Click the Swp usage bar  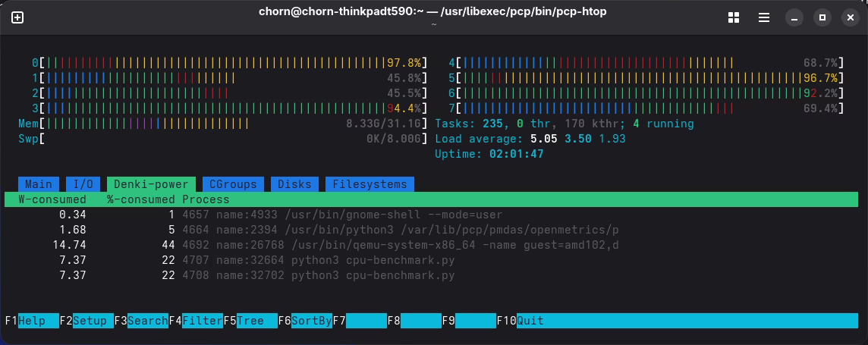(x=224, y=138)
